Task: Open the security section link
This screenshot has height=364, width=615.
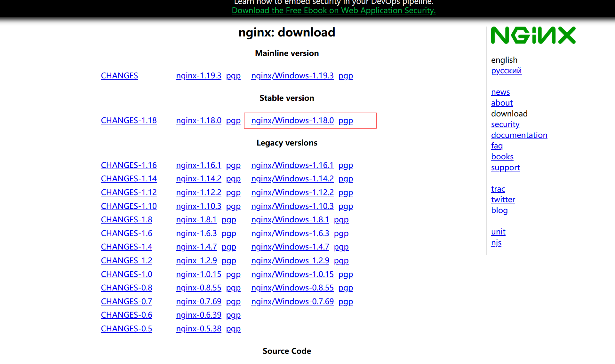Action: (505, 124)
